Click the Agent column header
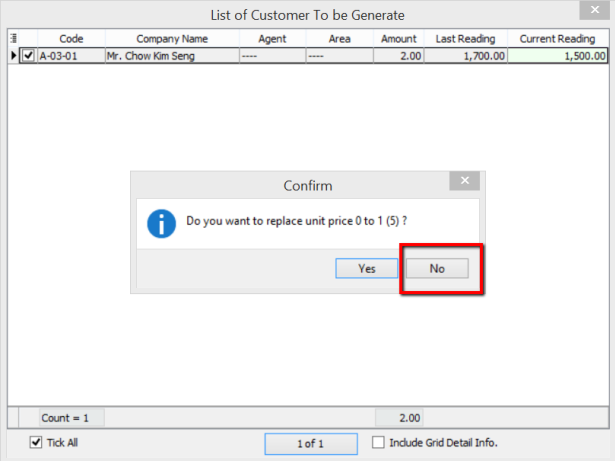615x461 pixels. (x=271, y=39)
